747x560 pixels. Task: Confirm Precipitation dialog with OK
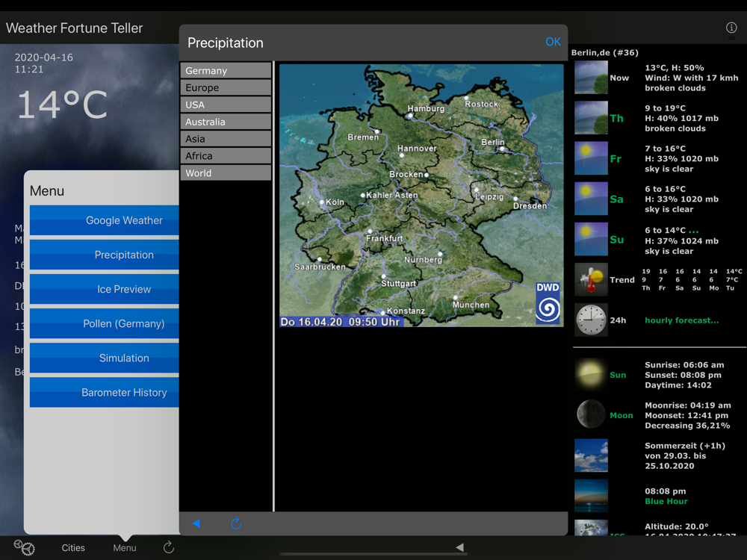pyautogui.click(x=553, y=42)
